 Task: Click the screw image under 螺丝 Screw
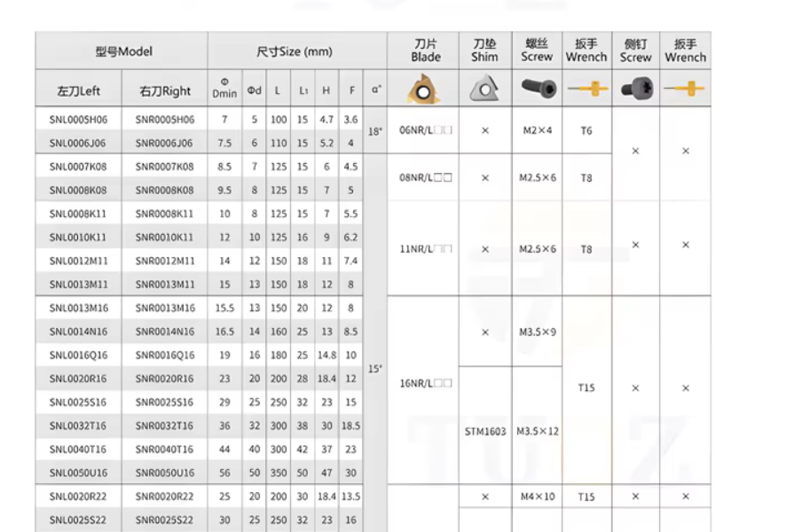tap(538, 88)
